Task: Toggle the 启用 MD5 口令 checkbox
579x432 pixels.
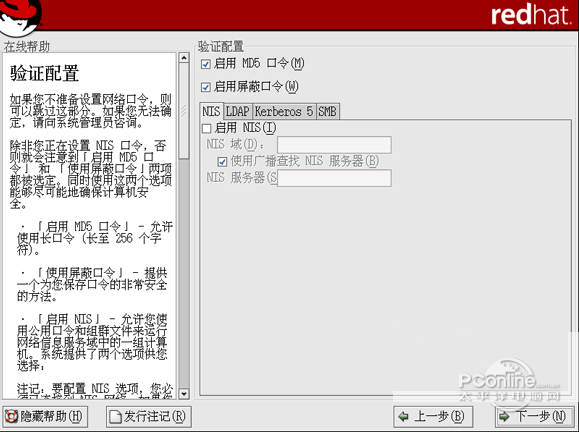Action: (206, 64)
